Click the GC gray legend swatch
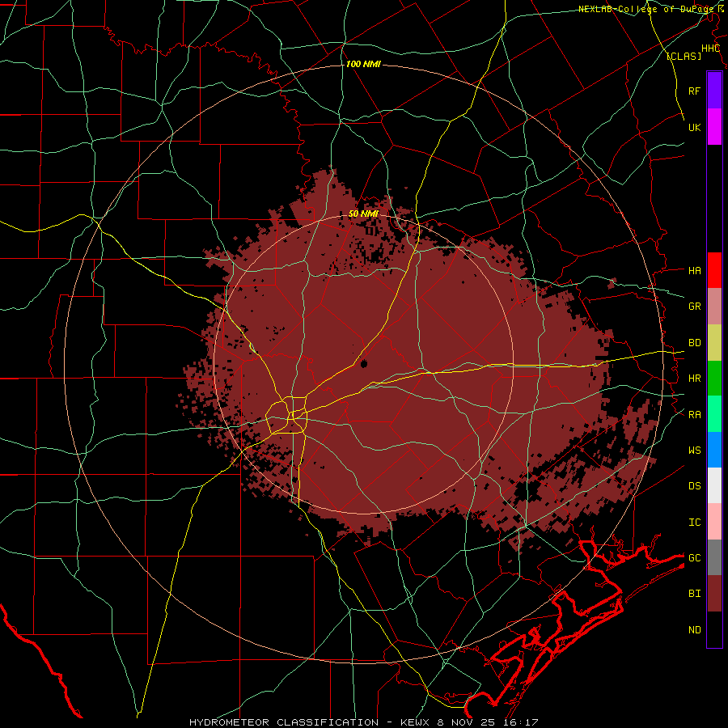This screenshot has width=728, height=728. click(714, 557)
